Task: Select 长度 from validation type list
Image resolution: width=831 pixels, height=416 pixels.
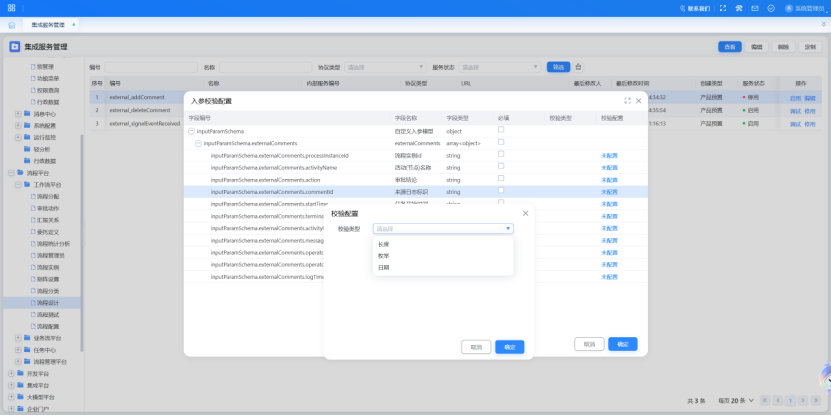Action: pos(384,244)
